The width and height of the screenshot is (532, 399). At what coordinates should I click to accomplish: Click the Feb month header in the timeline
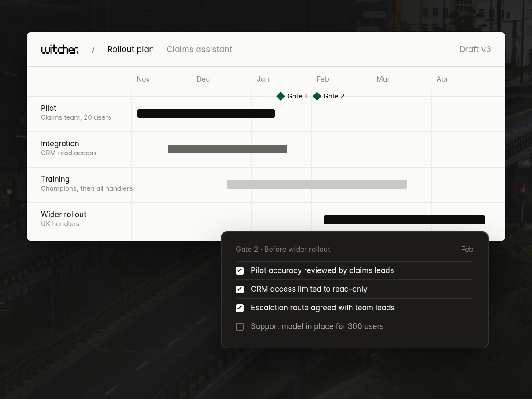pyautogui.click(x=323, y=79)
